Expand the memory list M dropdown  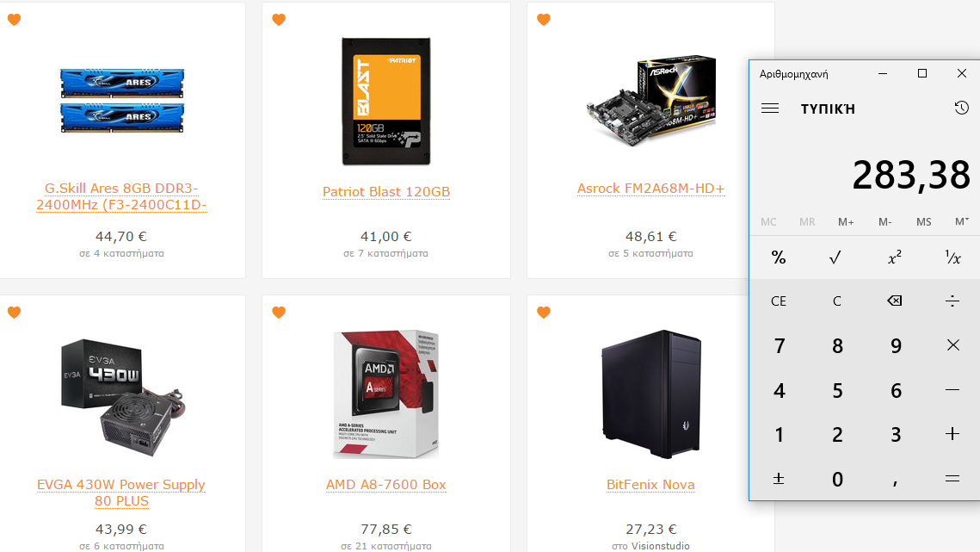click(x=961, y=221)
